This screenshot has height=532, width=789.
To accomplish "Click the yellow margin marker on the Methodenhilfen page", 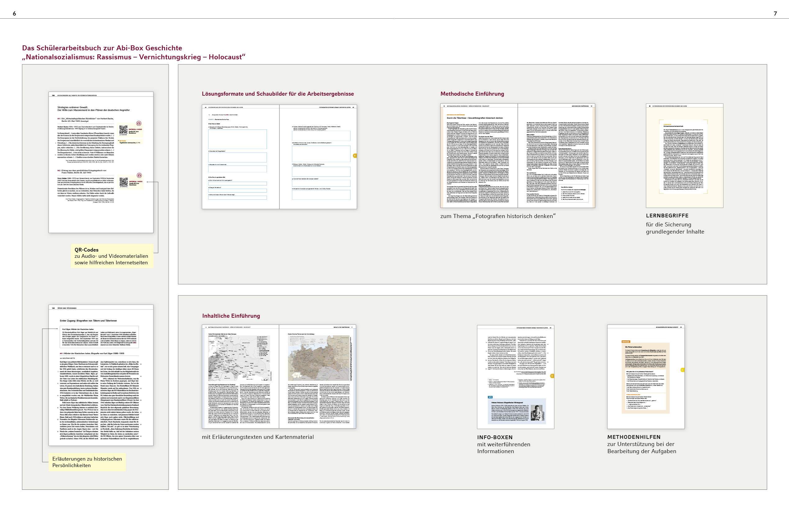I will tap(682, 370).
